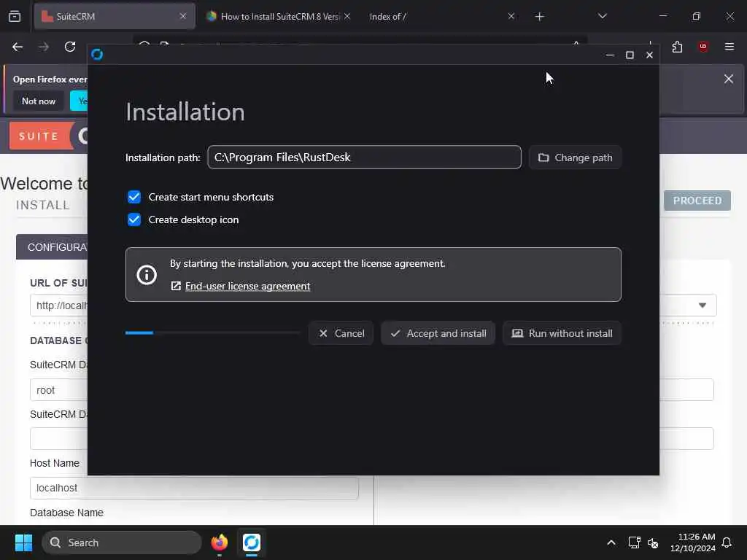The height and width of the screenshot is (560, 747).
Task: Click the RustDesk logo in installer title bar
Action: click(97, 54)
